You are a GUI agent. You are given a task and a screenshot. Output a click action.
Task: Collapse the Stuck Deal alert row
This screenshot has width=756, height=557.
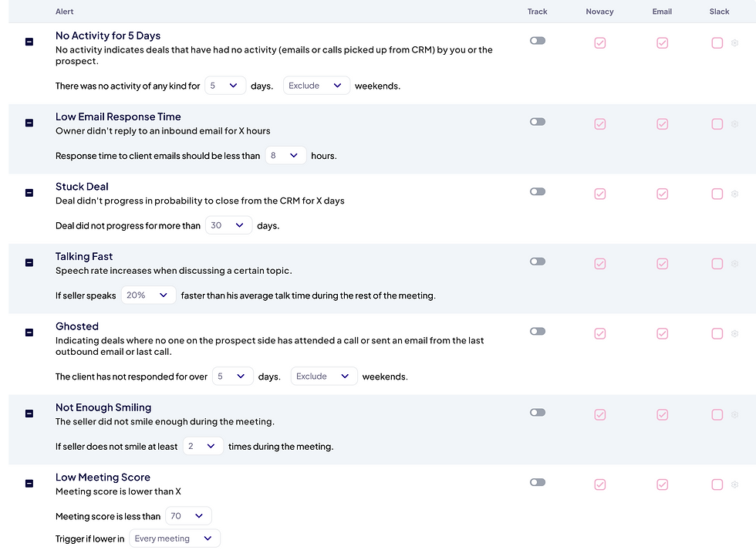point(29,193)
